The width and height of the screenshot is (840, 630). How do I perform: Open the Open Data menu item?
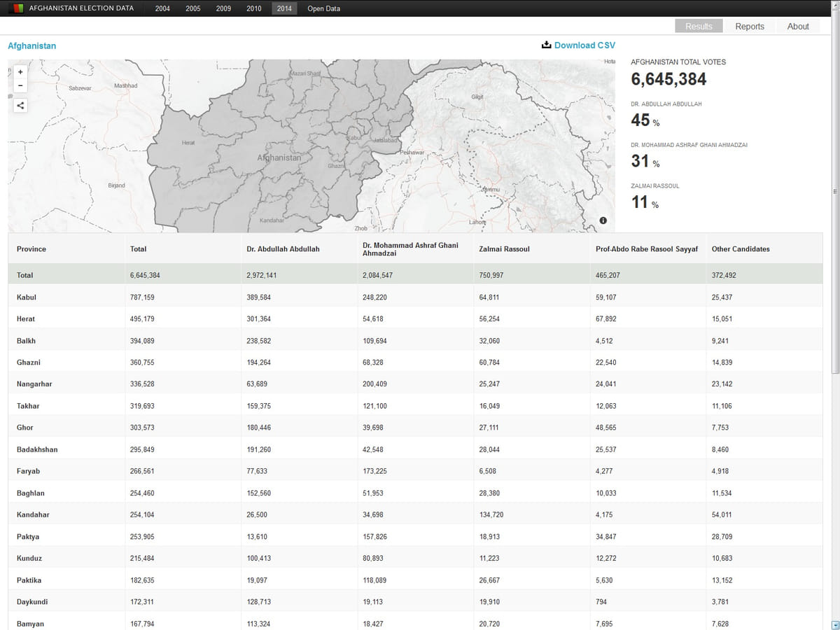coord(324,8)
